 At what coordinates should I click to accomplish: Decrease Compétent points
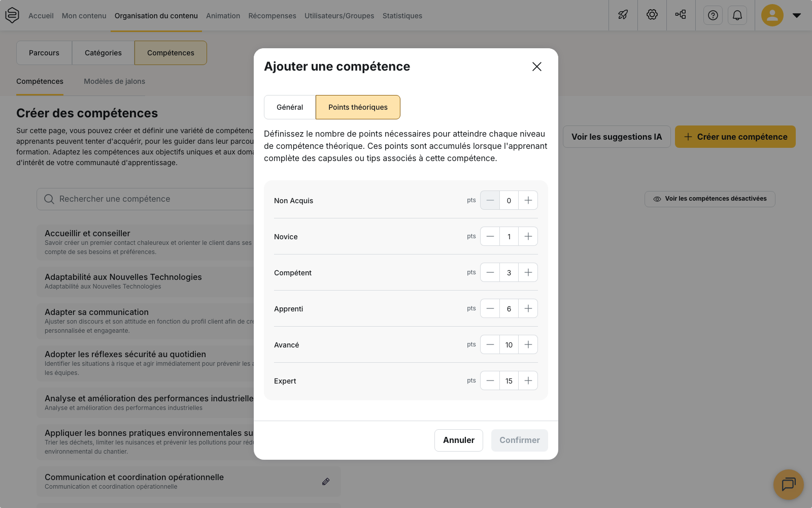click(490, 272)
